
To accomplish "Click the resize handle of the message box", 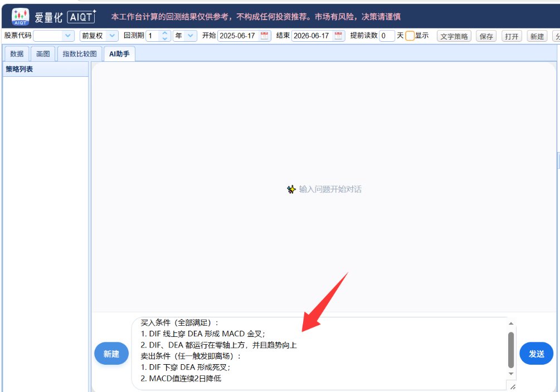I will [x=513, y=386].
